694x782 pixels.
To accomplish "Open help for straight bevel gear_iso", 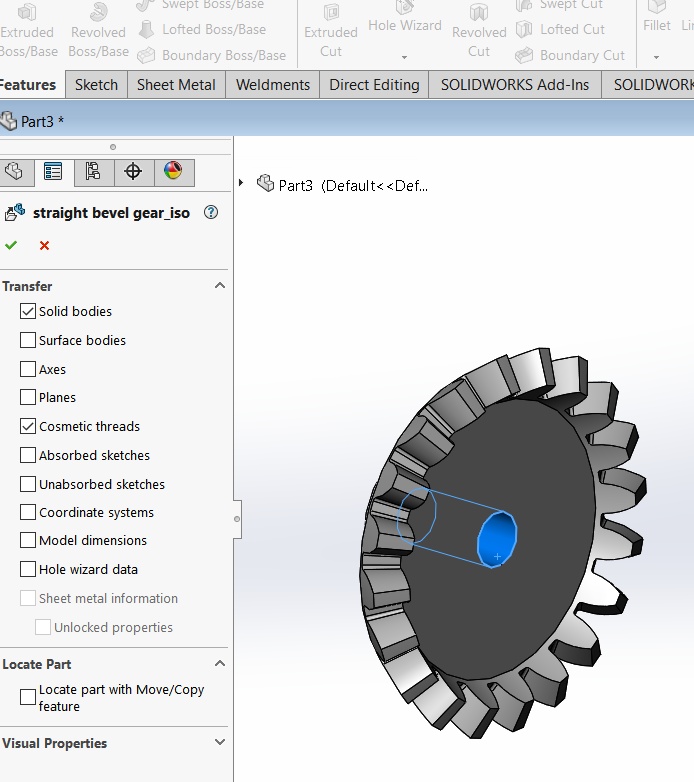I will 211,212.
